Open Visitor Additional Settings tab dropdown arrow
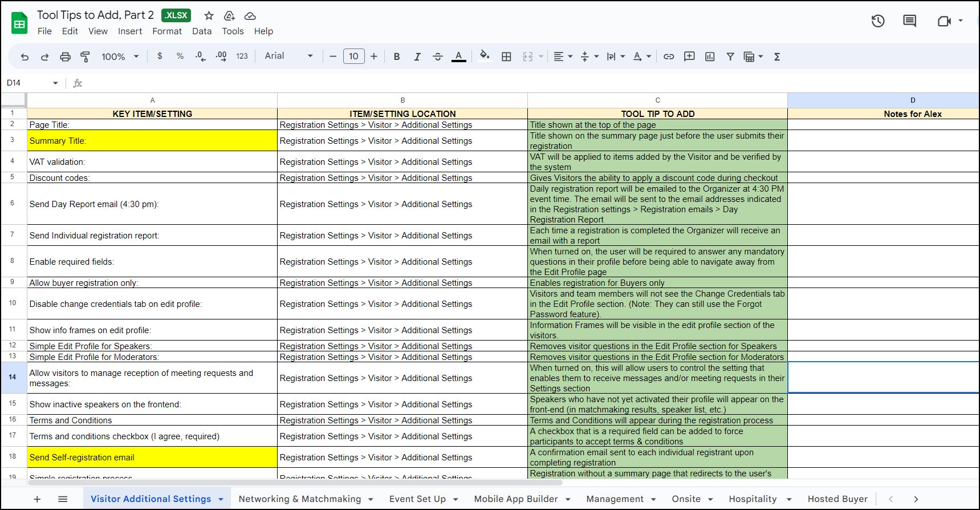Image resolution: width=980 pixels, height=510 pixels. point(221,500)
